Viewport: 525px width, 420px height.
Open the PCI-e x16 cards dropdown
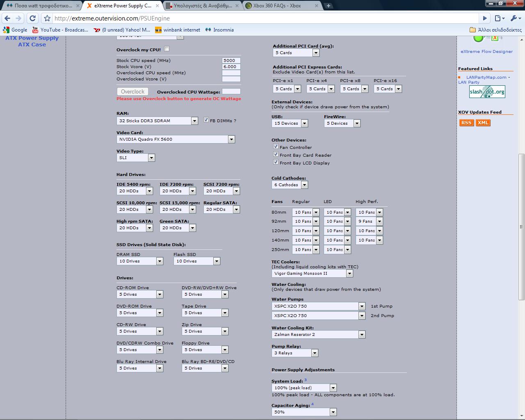tap(388, 89)
